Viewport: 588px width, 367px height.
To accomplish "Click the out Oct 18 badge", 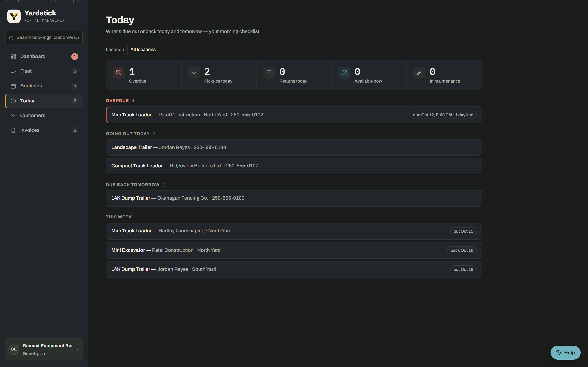I will pyautogui.click(x=463, y=269).
